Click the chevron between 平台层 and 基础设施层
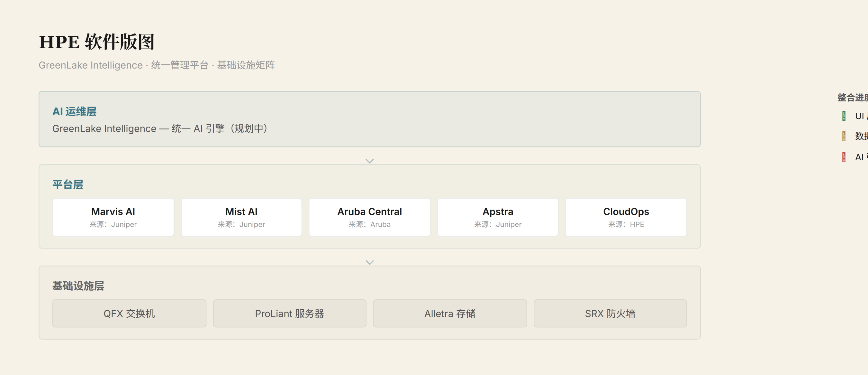The width and height of the screenshot is (868, 375). [370, 262]
